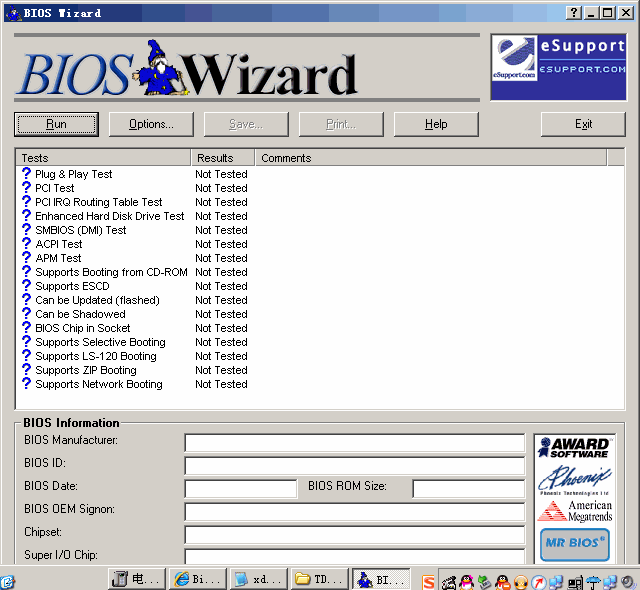Click the question mark icon beside BIOS Chip in Socket
The image size is (640, 590).
pos(27,328)
